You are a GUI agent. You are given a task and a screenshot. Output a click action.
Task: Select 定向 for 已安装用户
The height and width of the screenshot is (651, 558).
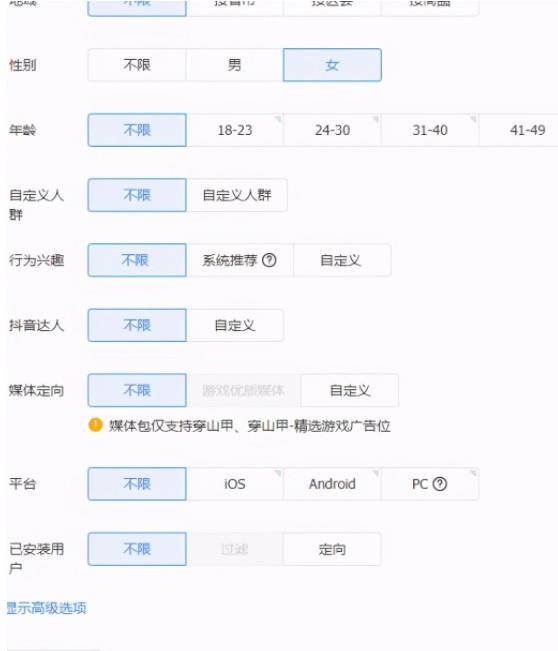click(x=332, y=549)
